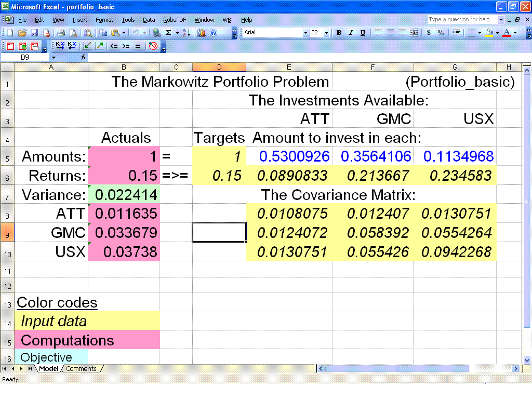Select the Variance cell showing 0.022414
Viewport: 532px width, 399px height.
coord(124,194)
